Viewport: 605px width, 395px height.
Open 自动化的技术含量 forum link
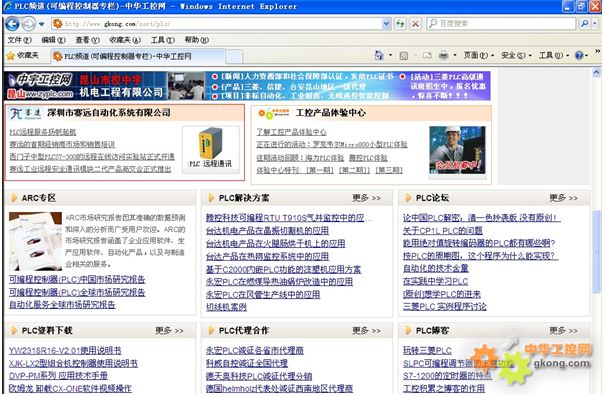pos(436,268)
